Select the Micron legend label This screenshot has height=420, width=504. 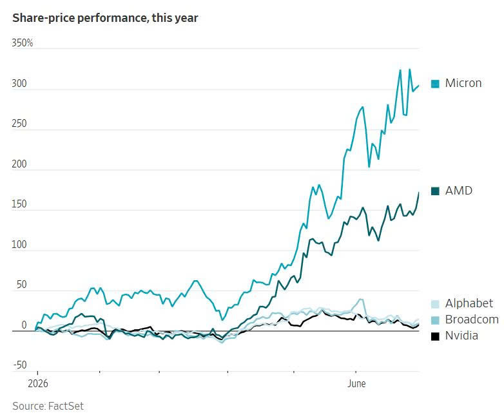[463, 83]
